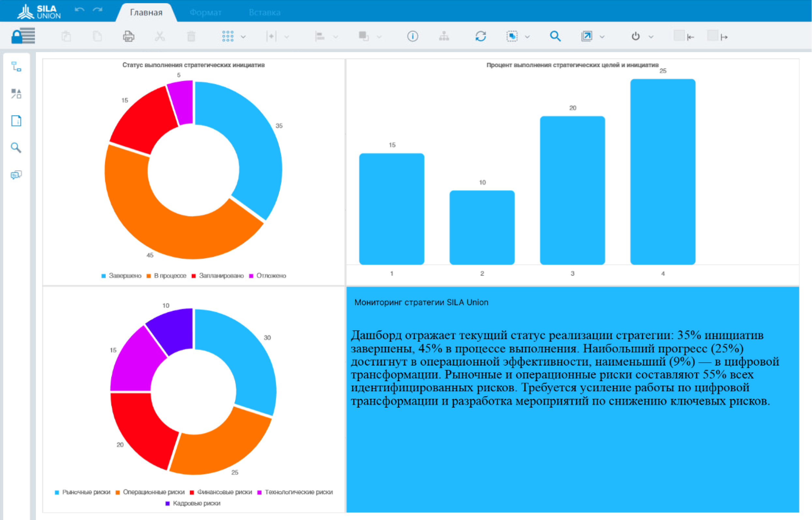The height and width of the screenshot is (520, 812).
Task: Toggle the Отложено legend item
Action: [x=271, y=276]
